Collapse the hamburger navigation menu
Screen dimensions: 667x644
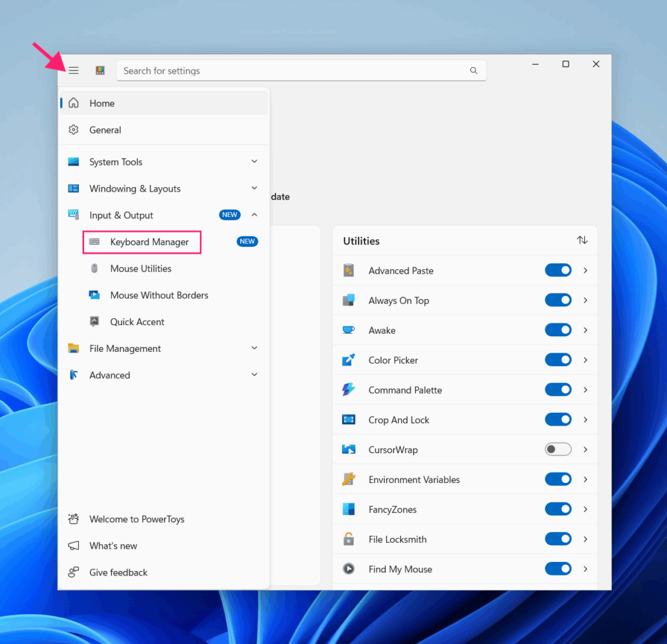(x=74, y=70)
